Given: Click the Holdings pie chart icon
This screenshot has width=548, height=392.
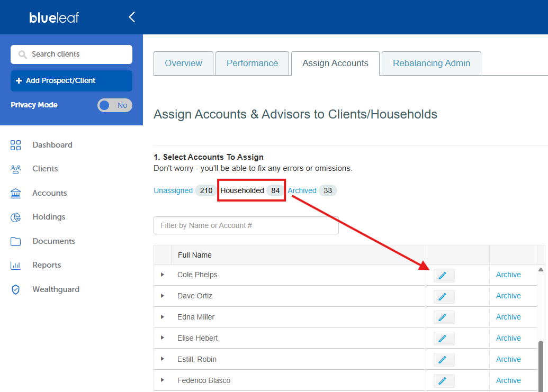Looking at the screenshot, I should tap(16, 217).
